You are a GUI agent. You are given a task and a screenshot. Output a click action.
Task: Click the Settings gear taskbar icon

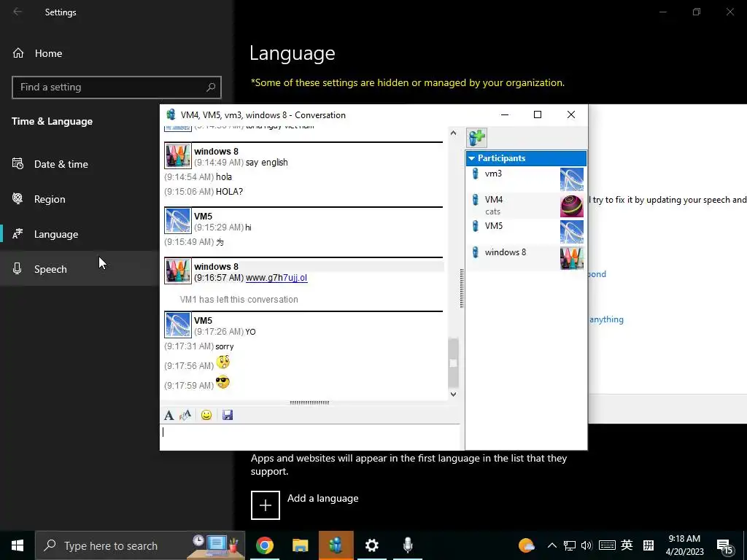(x=371, y=545)
